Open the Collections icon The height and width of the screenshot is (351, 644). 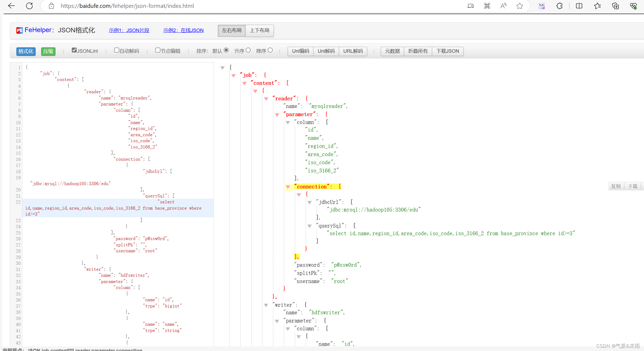click(x=615, y=6)
